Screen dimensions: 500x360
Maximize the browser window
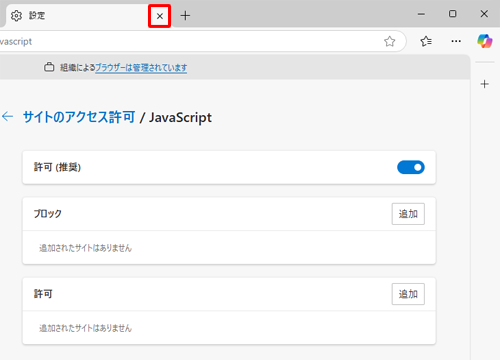pos(452,14)
